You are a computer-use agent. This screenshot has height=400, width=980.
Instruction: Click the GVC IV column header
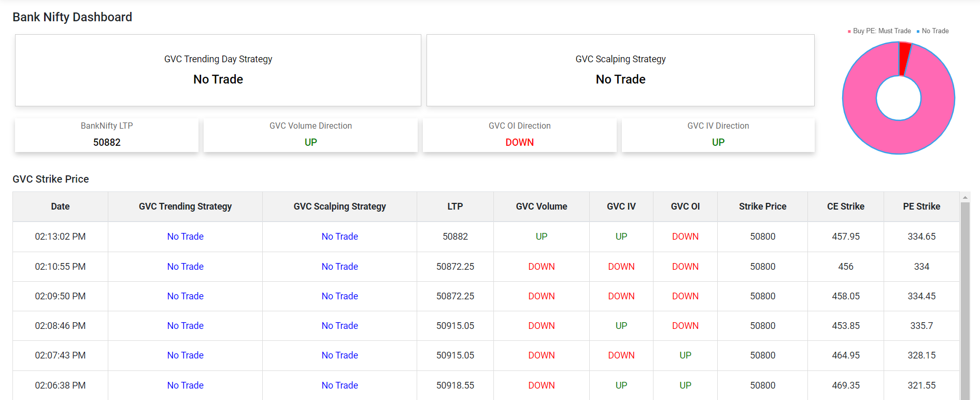coord(621,206)
